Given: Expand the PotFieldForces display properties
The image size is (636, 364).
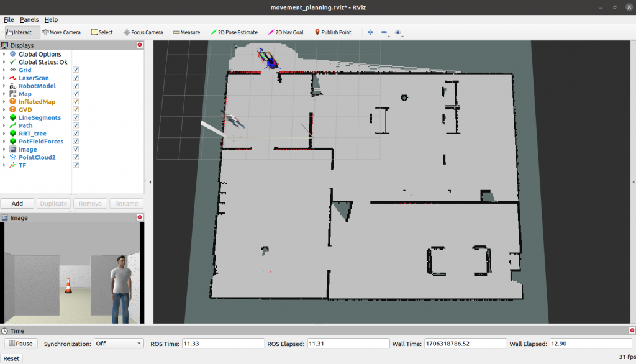Looking at the screenshot, I should [x=4, y=141].
